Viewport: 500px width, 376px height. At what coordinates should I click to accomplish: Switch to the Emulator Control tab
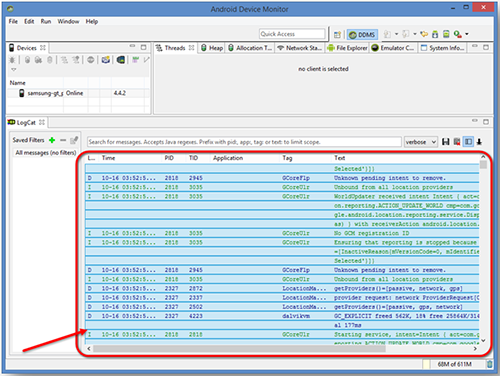[x=393, y=48]
